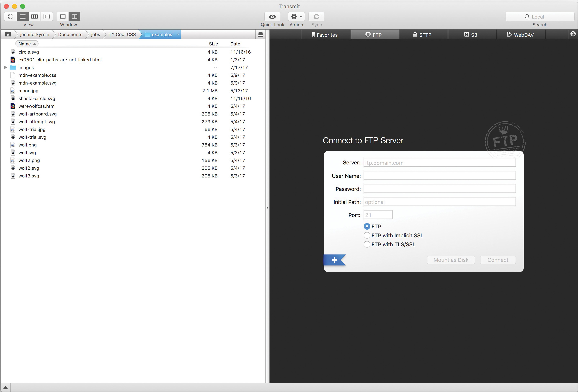The width and height of the screenshot is (578, 392).
Task: Expand the images folder
Action: [6, 67]
